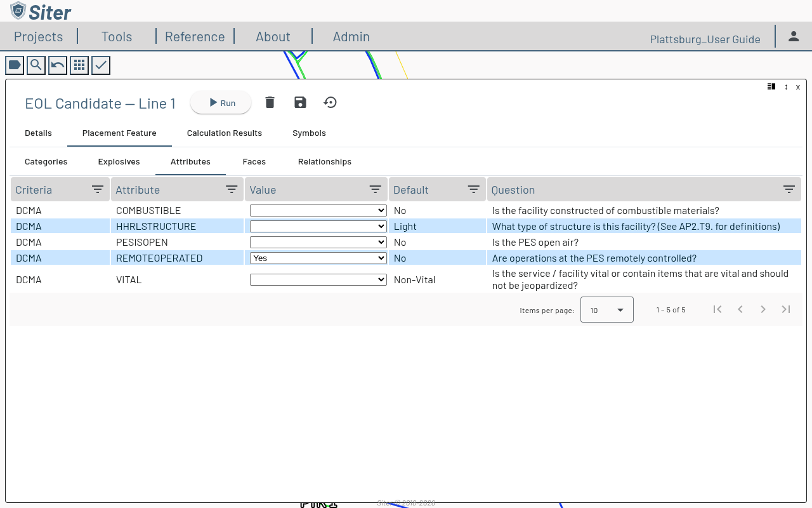Open the COMBUSTIBLE value dropdown
Image resolution: width=812 pixels, height=508 pixels.
tap(318, 210)
